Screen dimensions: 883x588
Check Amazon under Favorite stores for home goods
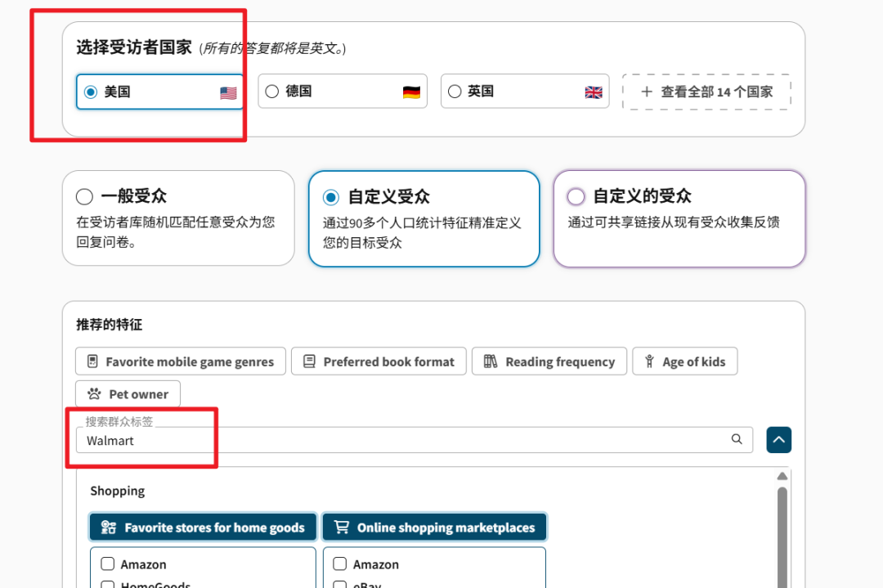click(x=107, y=564)
